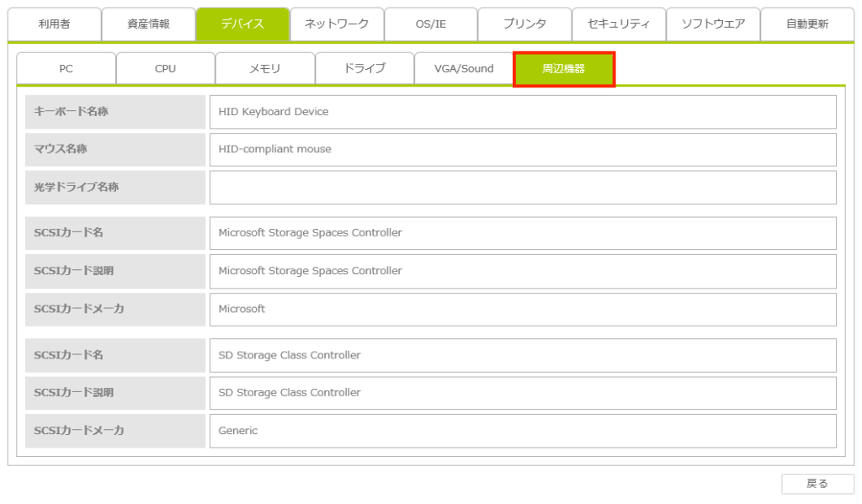The height and width of the screenshot is (504, 862).
Task: Switch to the ソフトウエア tab
Action: (713, 24)
